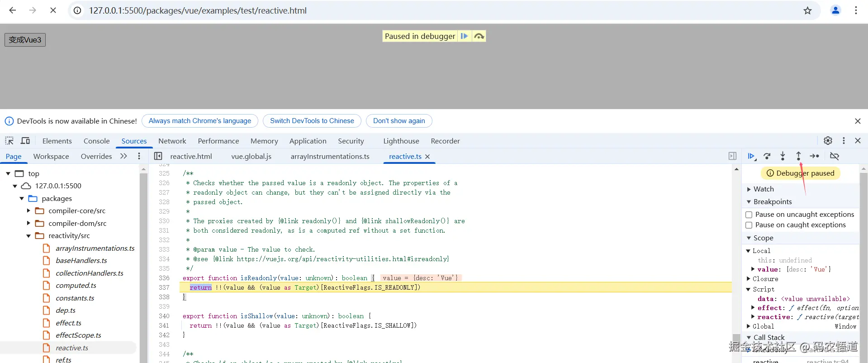868x363 pixels.
Task: Click line number 340 in gutter
Action: tap(164, 316)
